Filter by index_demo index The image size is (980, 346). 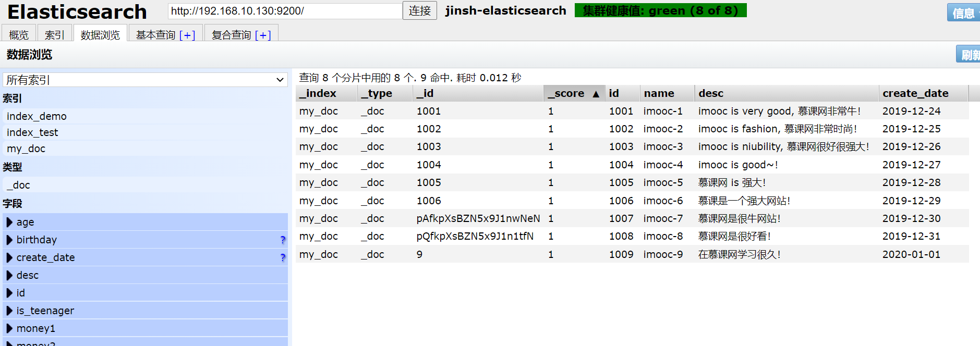[x=145, y=116]
